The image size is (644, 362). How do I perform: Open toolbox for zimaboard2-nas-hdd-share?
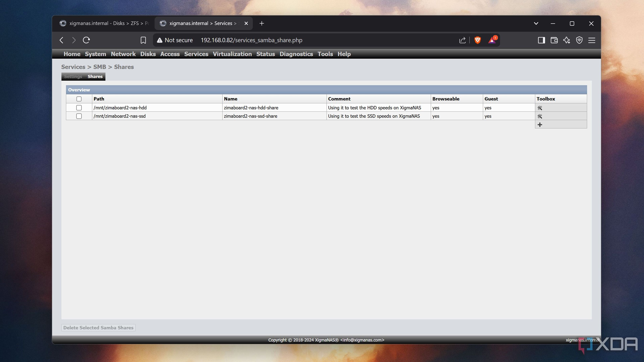[540, 108]
